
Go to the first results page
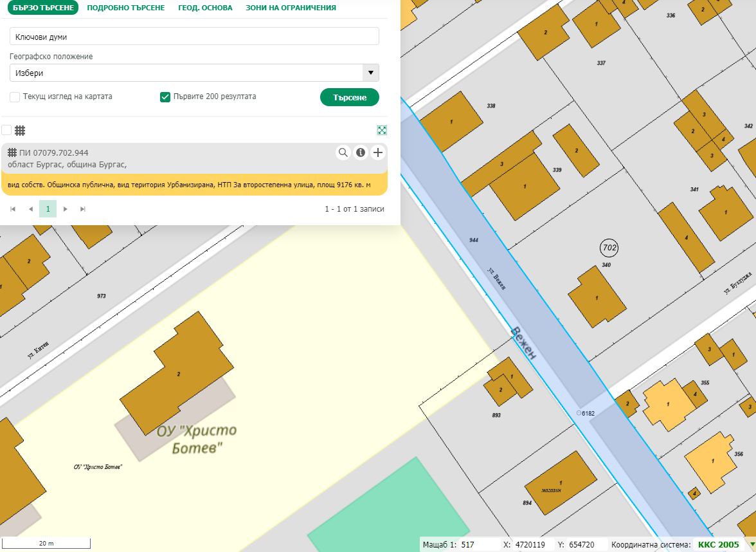point(14,209)
